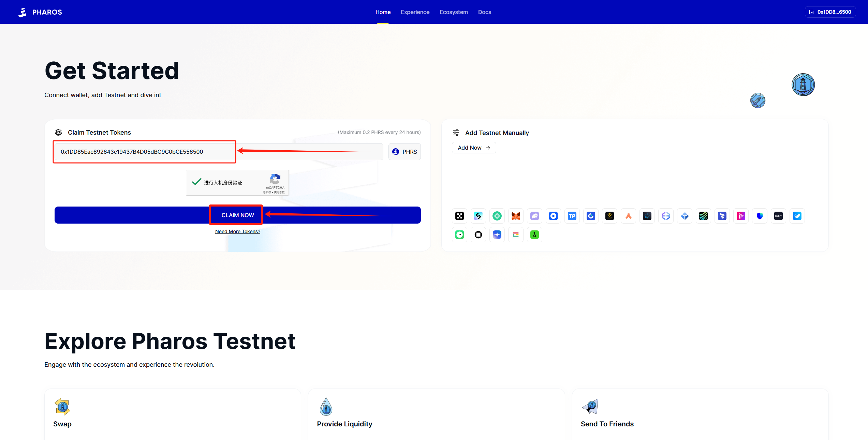Choose the black rounded-square ring wallet icon
This screenshot has height=440, width=868.
tap(478, 234)
